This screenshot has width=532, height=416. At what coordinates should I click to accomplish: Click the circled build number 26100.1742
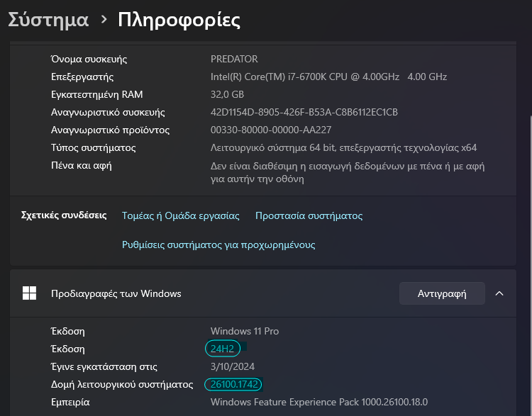pyautogui.click(x=233, y=384)
